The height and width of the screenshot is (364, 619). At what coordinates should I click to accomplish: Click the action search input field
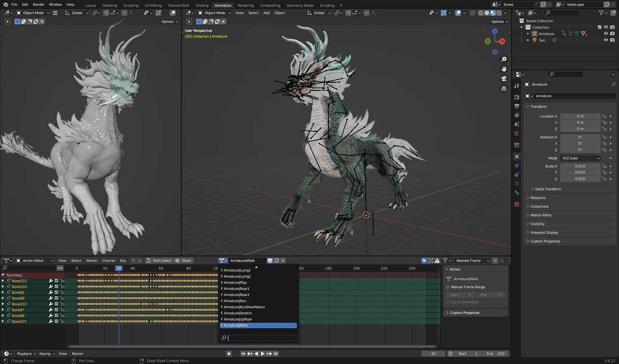[262, 338]
